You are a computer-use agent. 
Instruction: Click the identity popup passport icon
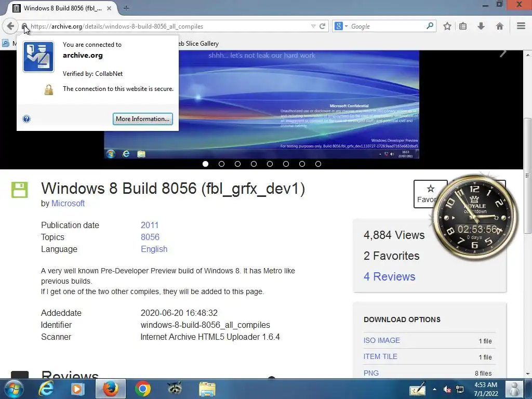[38, 57]
